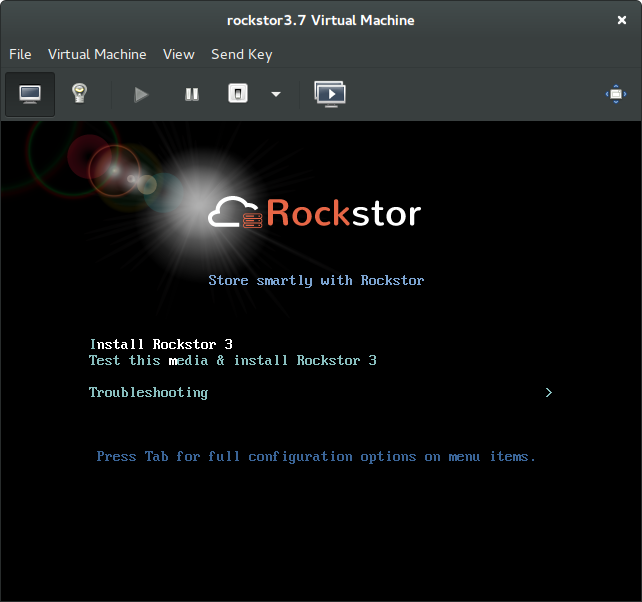Expand Troubleshooting submenu via right chevron
The width and height of the screenshot is (642, 602).
tap(548, 392)
